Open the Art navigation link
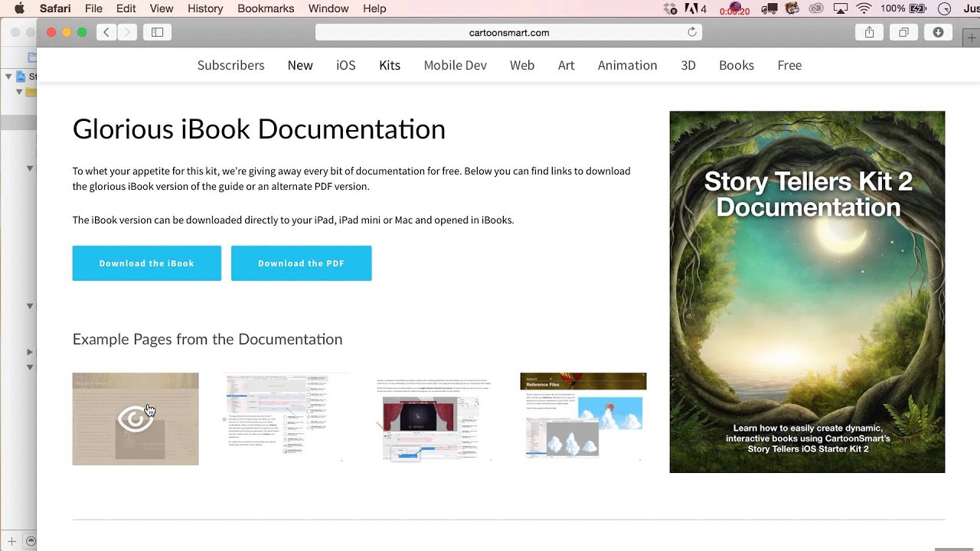This screenshot has width=980, height=551. tap(567, 65)
